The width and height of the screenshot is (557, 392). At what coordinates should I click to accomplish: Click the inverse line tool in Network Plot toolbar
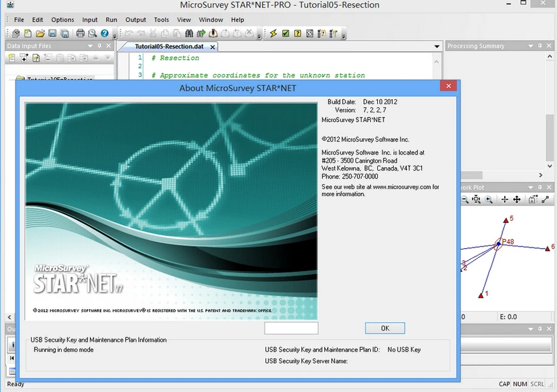pyautogui.click(x=545, y=200)
